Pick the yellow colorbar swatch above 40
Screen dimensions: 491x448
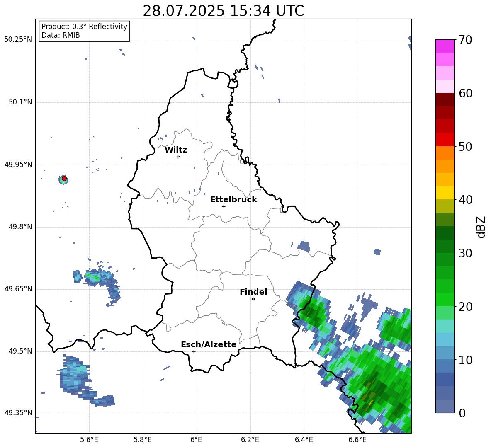coord(445,193)
